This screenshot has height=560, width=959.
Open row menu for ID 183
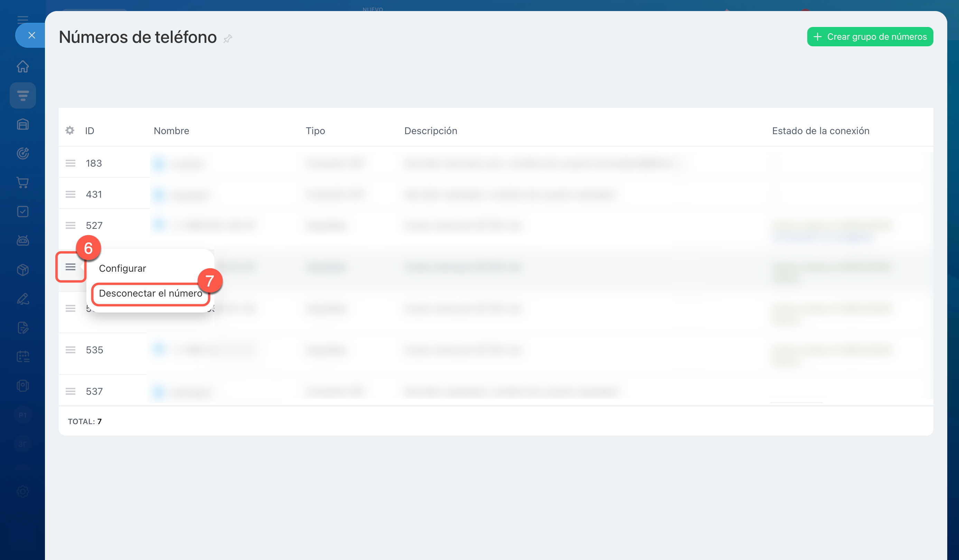tap(71, 163)
